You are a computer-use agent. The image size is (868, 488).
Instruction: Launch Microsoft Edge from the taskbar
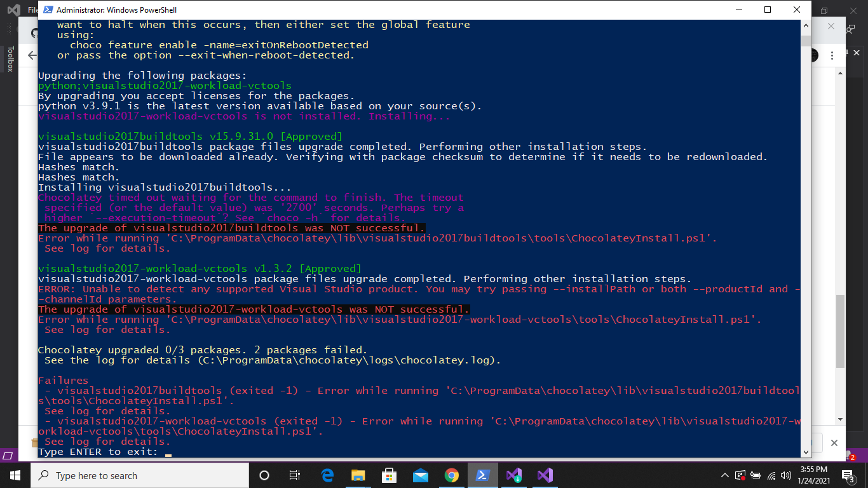click(x=327, y=475)
